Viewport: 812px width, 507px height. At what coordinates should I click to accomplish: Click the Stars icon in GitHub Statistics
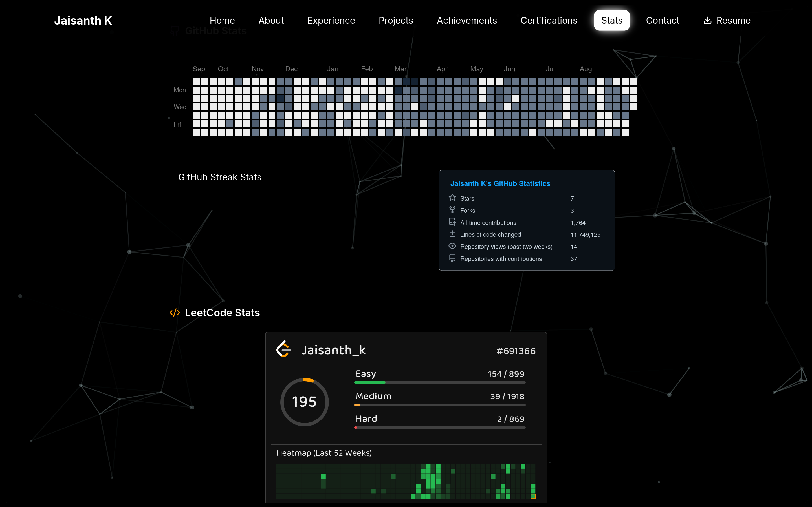pyautogui.click(x=452, y=198)
